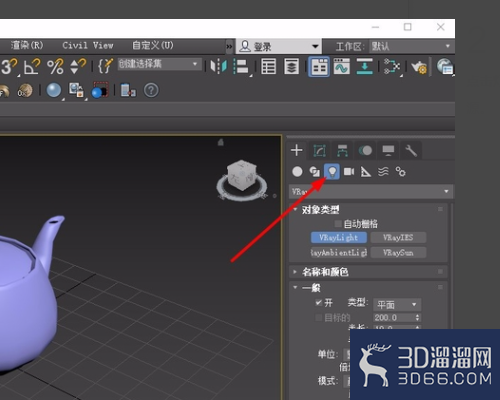Open the 创建选择集 dropdown
Screen dimensions: 500x400
coord(159,64)
